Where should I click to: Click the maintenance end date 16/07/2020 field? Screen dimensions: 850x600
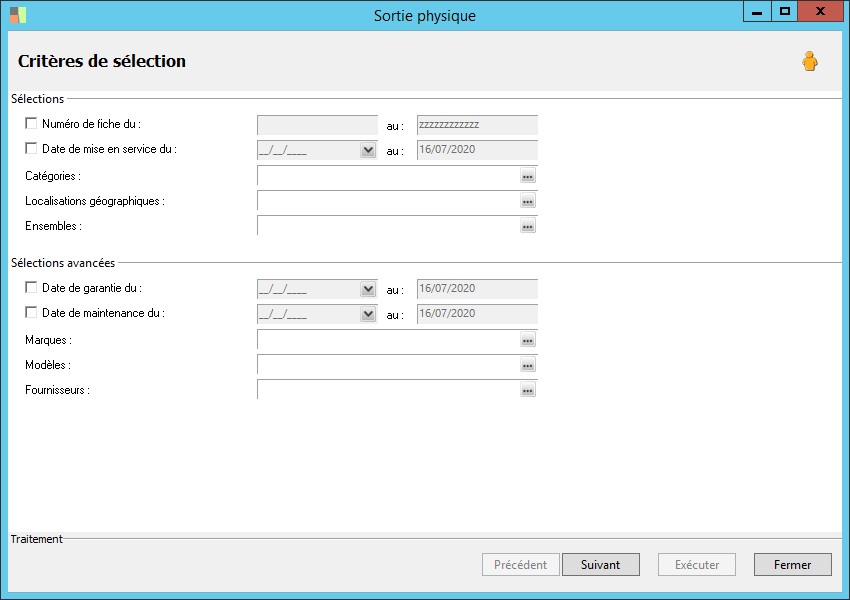477,314
